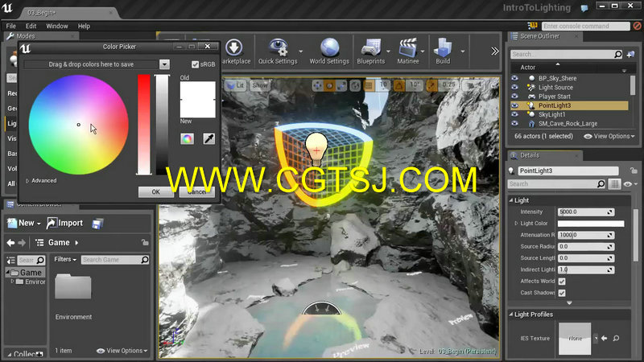Uncheck Affects World checkbox

pyautogui.click(x=562, y=281)
